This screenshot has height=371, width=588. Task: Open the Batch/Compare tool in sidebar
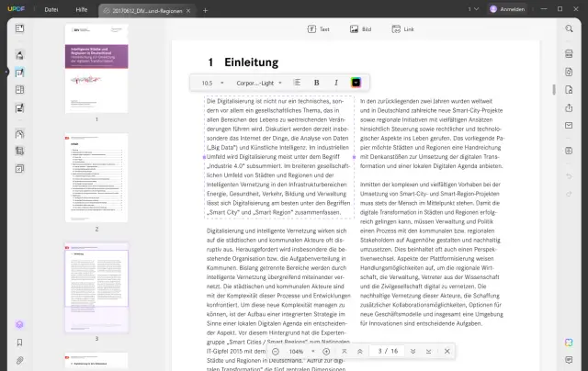(x=19, y=169)
